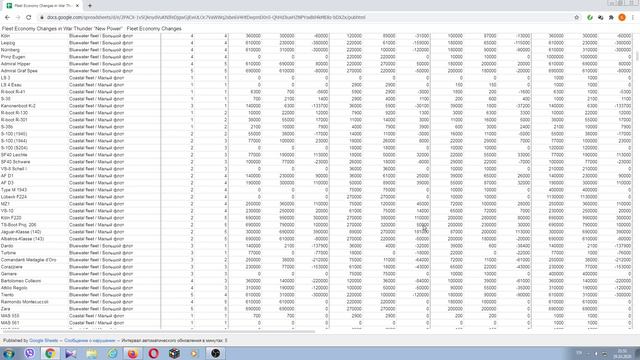The image size is (640, 360).
Task: Select the Fleet Economy Changes browser tab
Action: pyautogui.click(x=42, y=6)
